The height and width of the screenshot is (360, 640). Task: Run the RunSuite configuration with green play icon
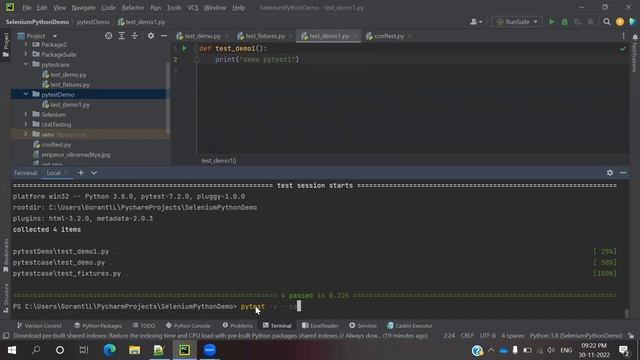click(x=551, y=22)
